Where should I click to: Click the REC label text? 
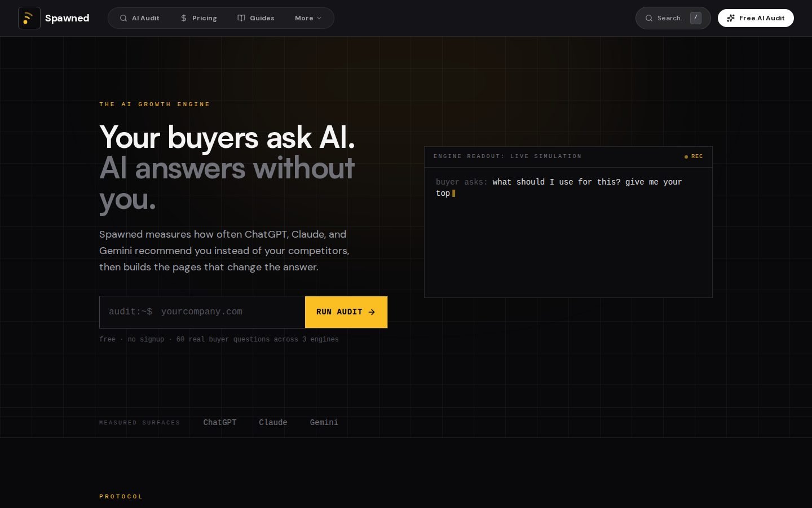click(x=697, y=156)
